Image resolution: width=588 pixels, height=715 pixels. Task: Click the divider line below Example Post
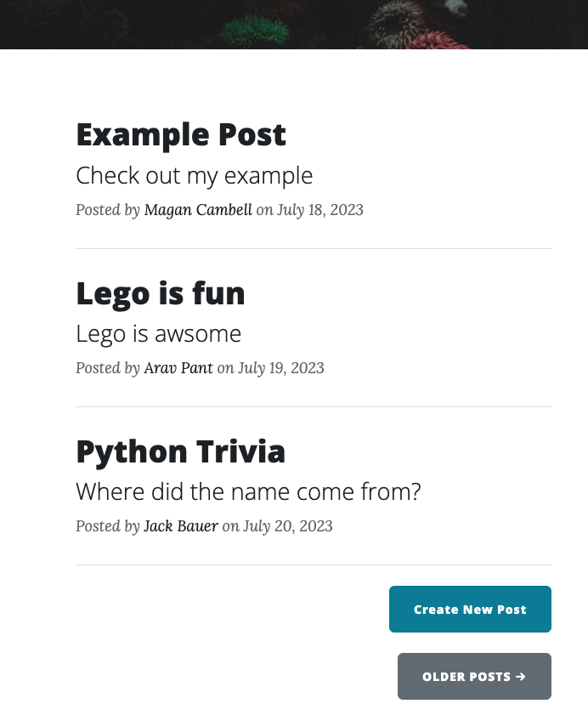tap(314, 249)
